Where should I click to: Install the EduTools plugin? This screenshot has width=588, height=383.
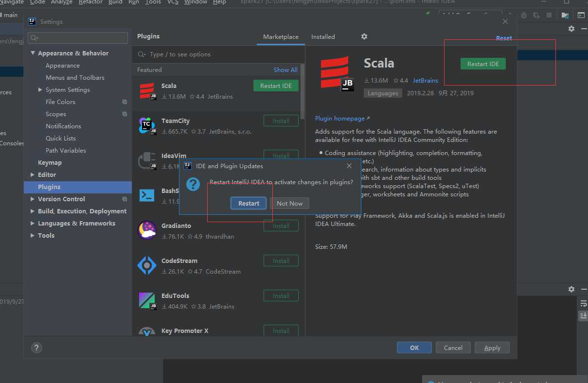281,296
